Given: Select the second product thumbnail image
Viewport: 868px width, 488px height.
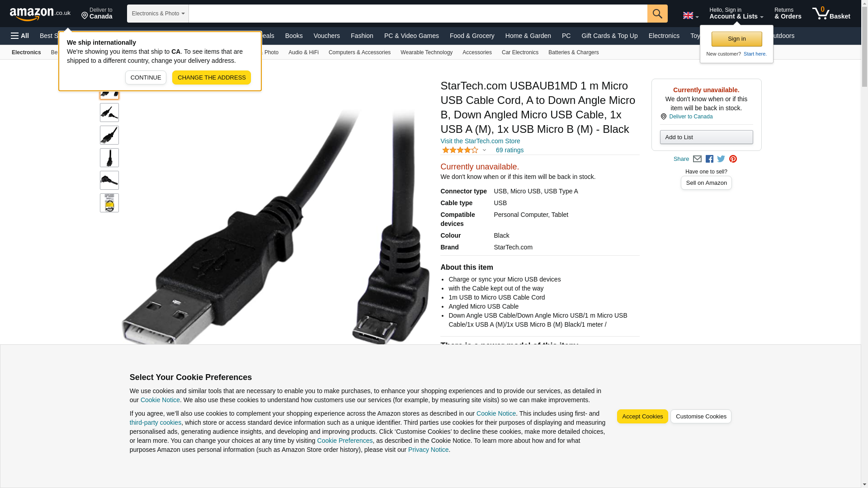Looking at the screenshot, I should coord(109,113).
